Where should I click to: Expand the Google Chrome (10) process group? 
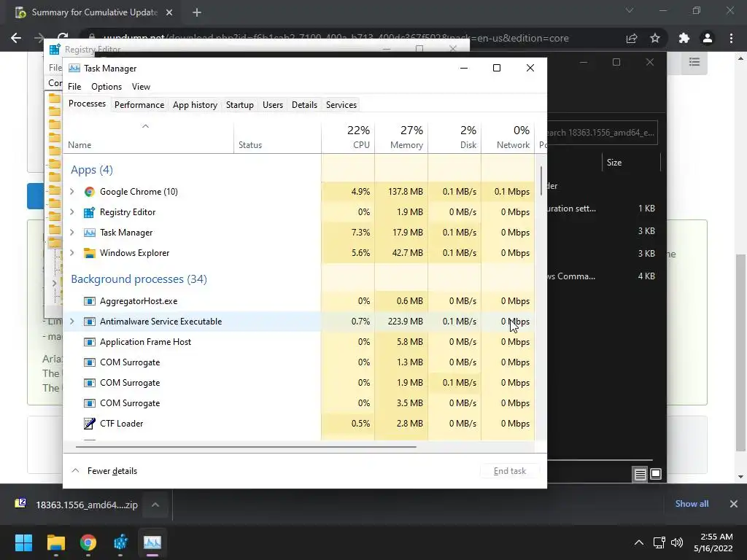point(72,192)
